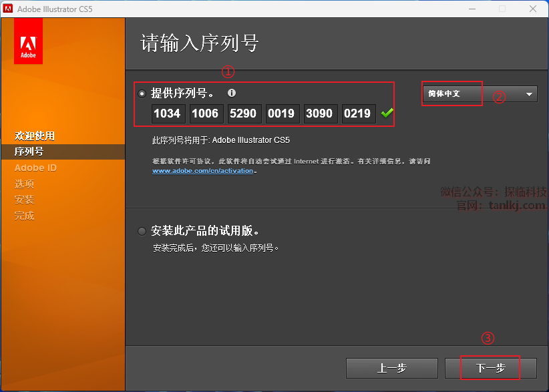549x392 pixels.
Task: Select the 选项 sidebar step
Action: click(24, 184)
